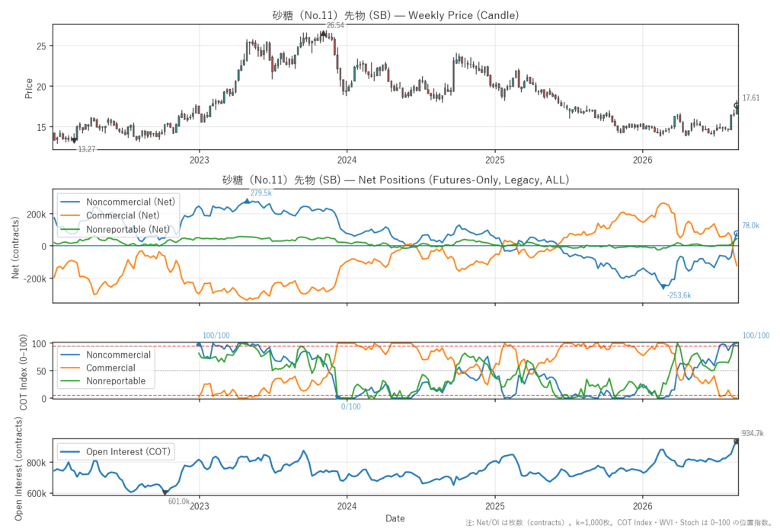Click the orange swatch in the COT Index legend
The image size is (780, 532).
pos(70,368)
